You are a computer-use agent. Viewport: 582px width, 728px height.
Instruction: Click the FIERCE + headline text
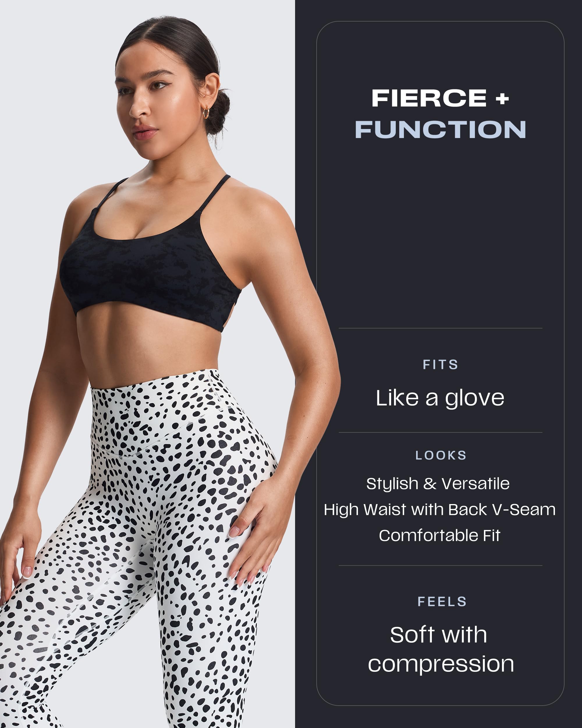point(440,98)
